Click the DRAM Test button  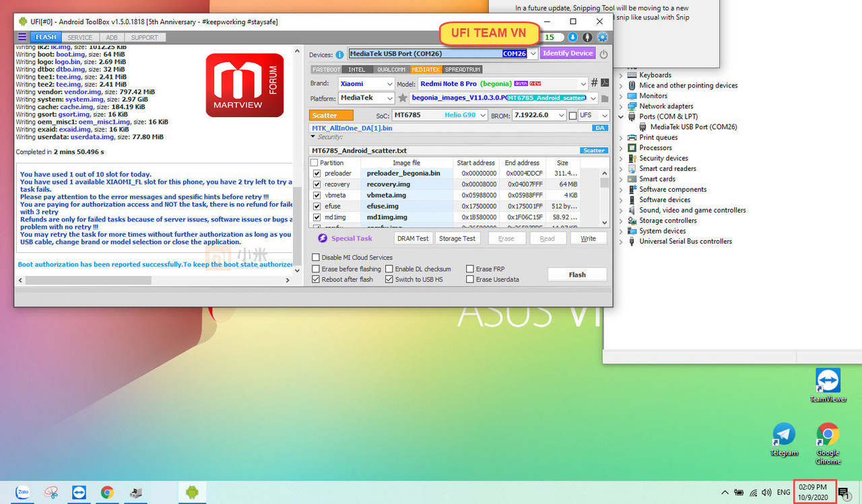tap(413, 238)
